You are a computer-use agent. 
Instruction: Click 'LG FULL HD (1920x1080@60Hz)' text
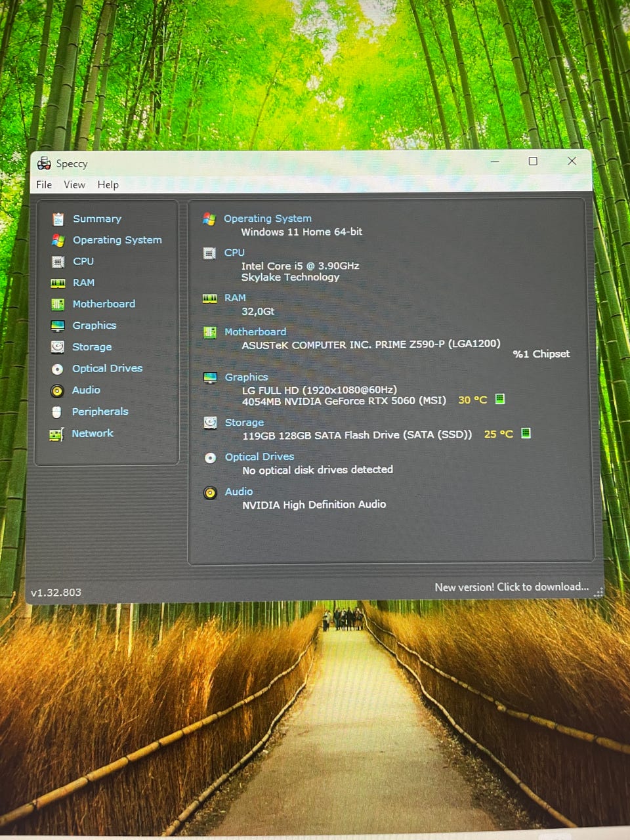tap(320, 390)
